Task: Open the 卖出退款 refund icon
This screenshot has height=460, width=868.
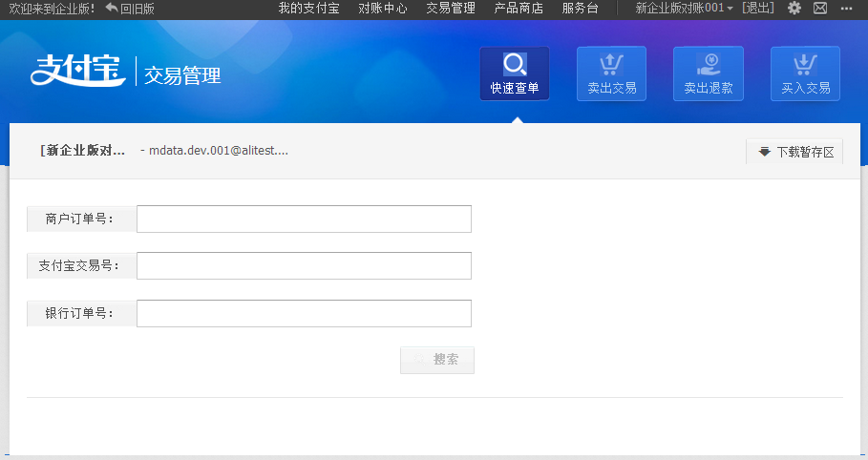Action: (x=708, y=73)
